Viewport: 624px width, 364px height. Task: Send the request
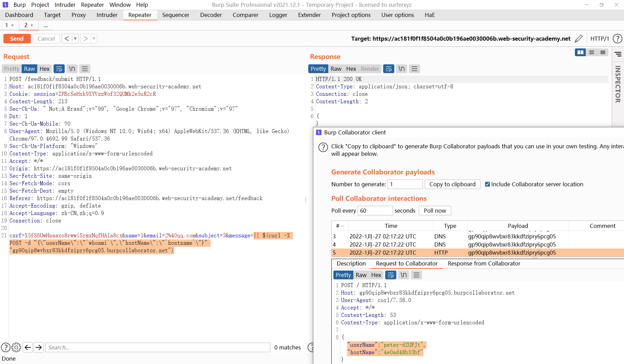coord(17,39)
